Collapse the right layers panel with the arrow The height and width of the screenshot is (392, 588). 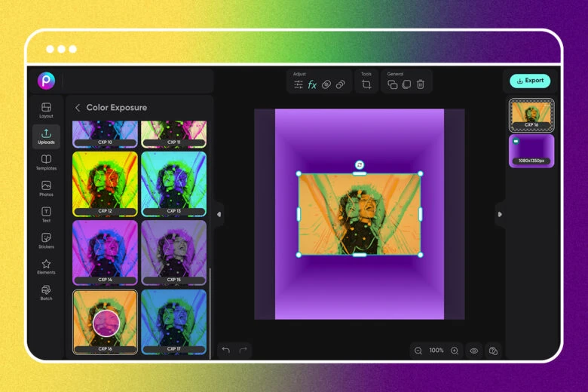click(x=499, y=214)
